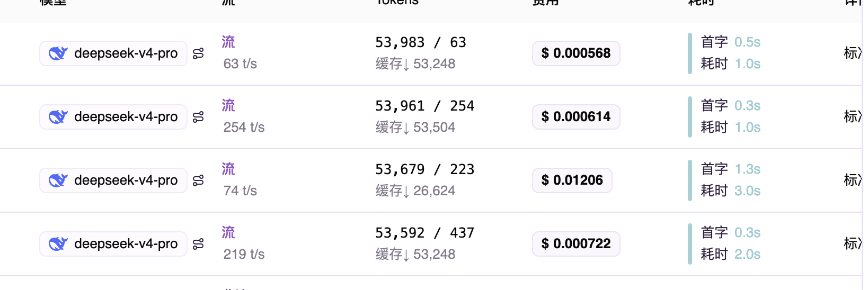This screenshot has width=868, height=290.
Task: Open the deepseek-v4-pro tag costing $ 0.01206
Action: pyautogui.click(x=113, y=180)
